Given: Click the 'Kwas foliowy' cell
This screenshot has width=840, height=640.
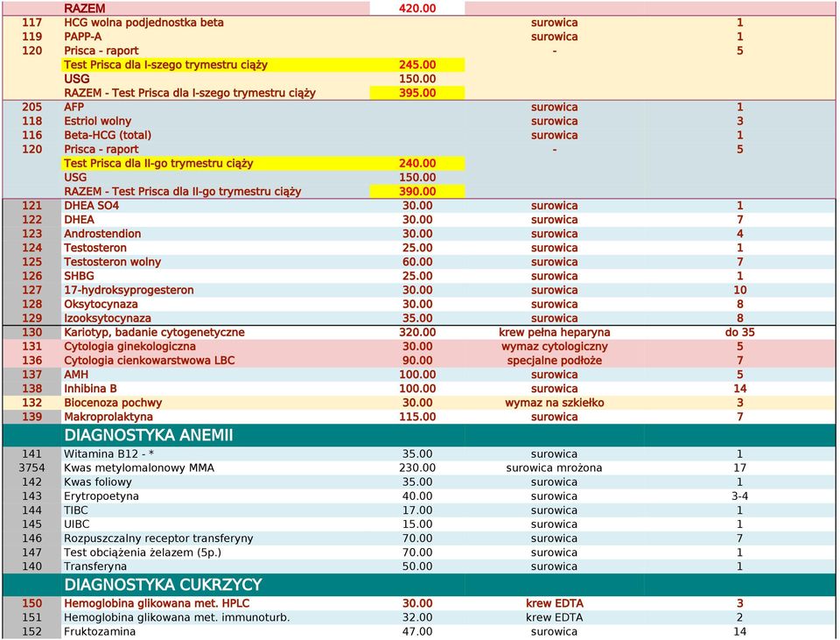Looking at the screenshot, I should point(97,482).
